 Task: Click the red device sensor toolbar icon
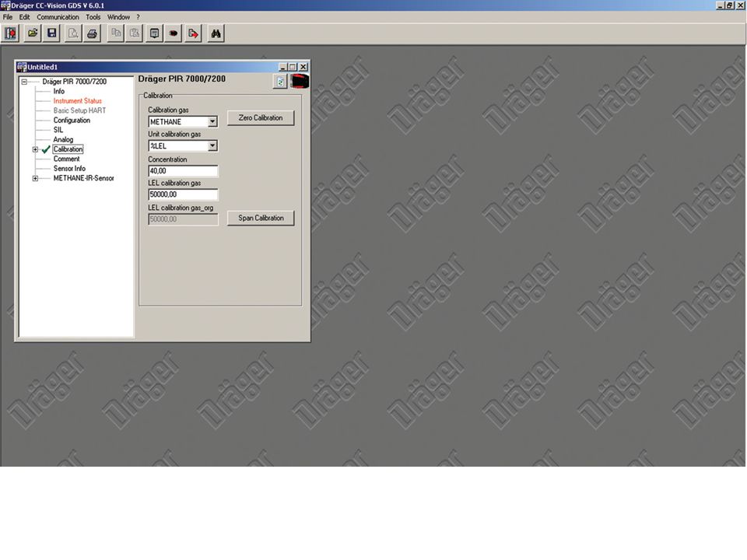[174, 33]
